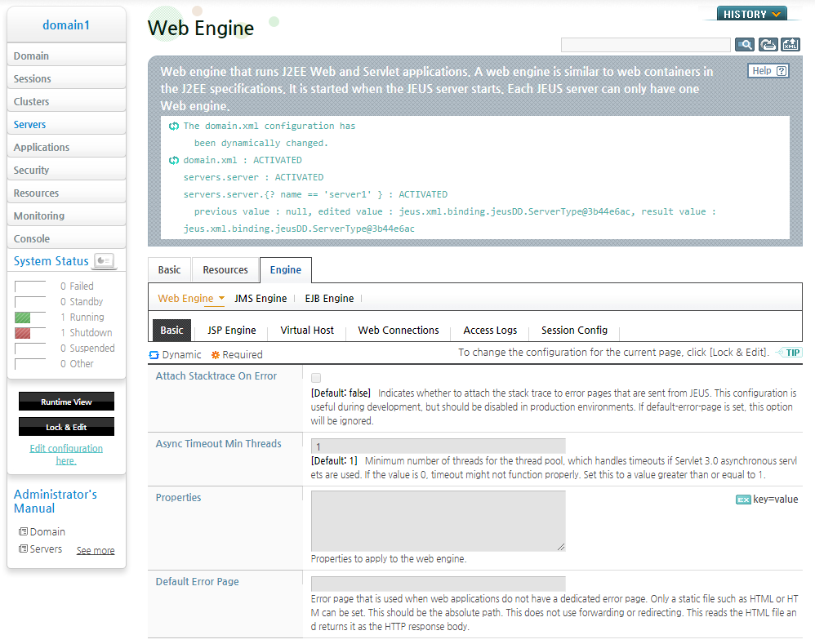Click the Properties text area

click(x=439, y=521)
